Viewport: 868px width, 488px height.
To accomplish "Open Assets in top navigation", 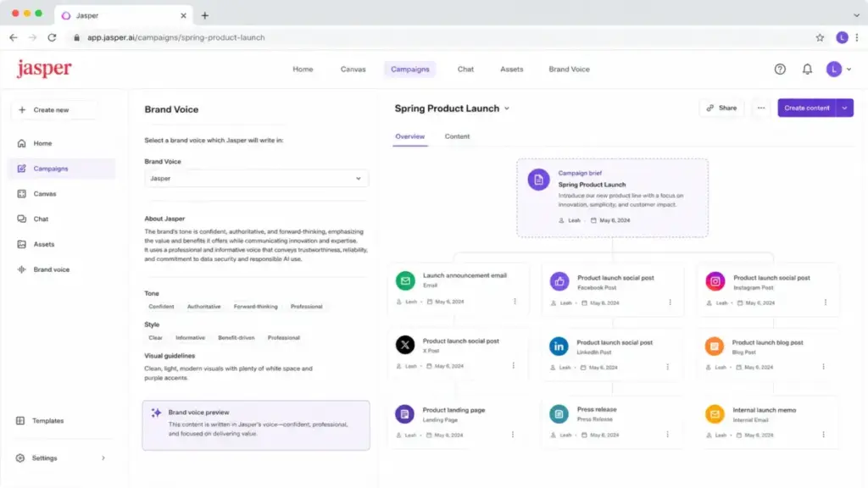I will [x=511, y=69].
